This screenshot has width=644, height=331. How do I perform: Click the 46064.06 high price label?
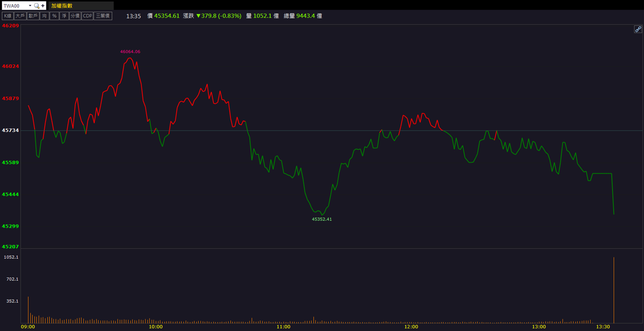[130, 51]
